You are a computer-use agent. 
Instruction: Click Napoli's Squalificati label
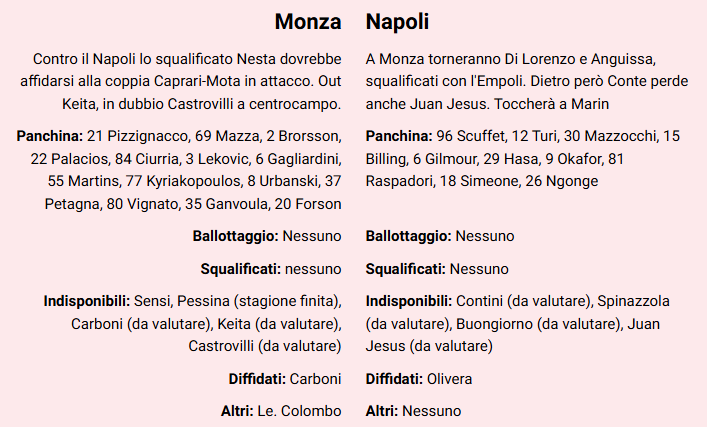[405, 269]
